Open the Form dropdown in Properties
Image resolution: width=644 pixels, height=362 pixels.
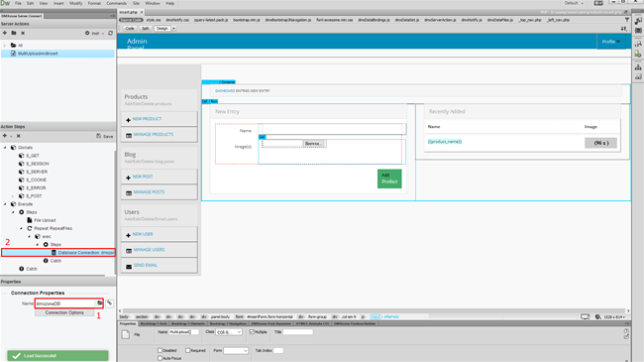236,350
